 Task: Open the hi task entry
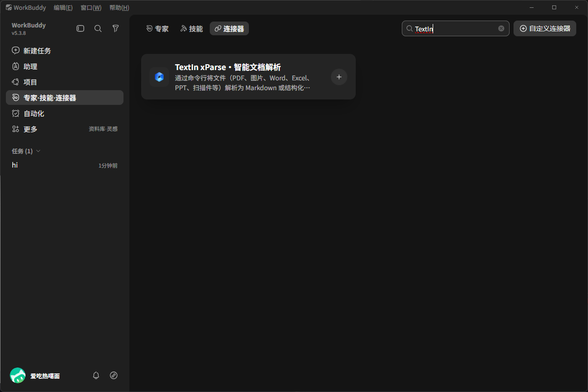(x=65, y=165)
